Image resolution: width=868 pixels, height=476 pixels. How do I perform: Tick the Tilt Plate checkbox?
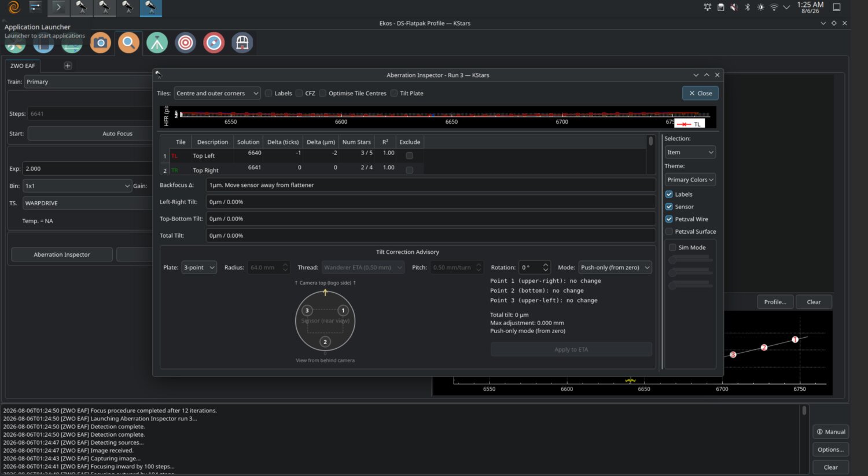coord(394,93)
